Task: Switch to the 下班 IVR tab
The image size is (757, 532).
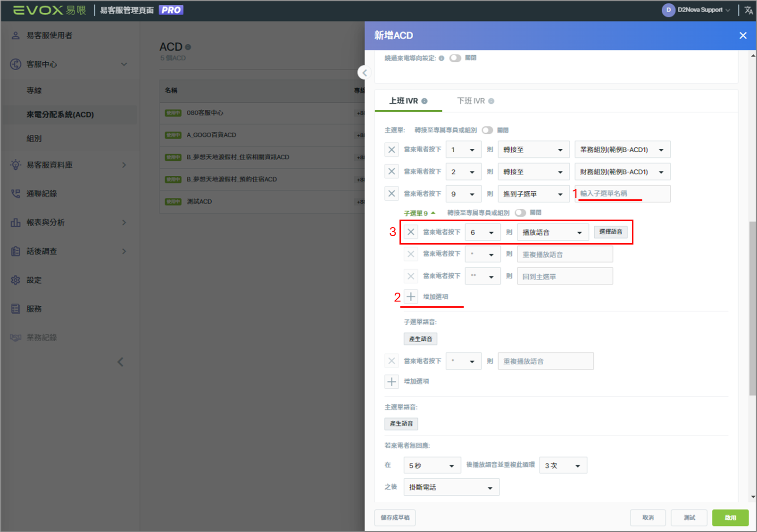Action: pos(475,101)
